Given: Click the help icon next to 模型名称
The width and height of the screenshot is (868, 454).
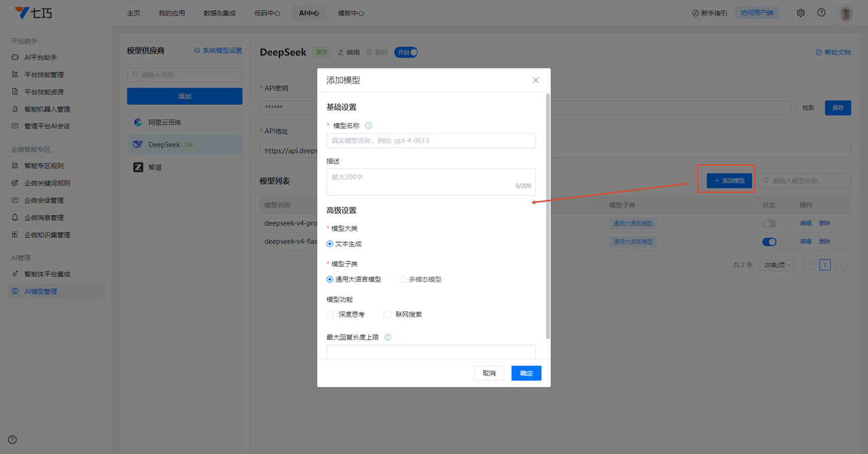Looking at the screenshot, I should coord(368,126).
